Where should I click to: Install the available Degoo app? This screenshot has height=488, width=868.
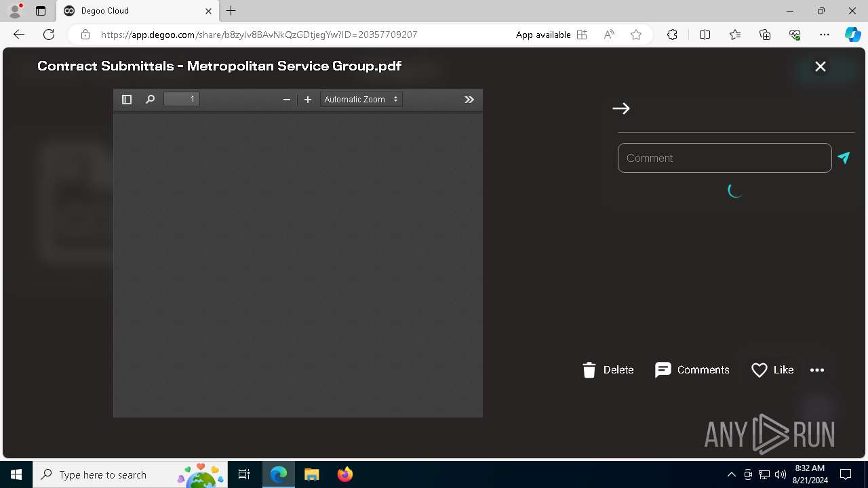552,35
